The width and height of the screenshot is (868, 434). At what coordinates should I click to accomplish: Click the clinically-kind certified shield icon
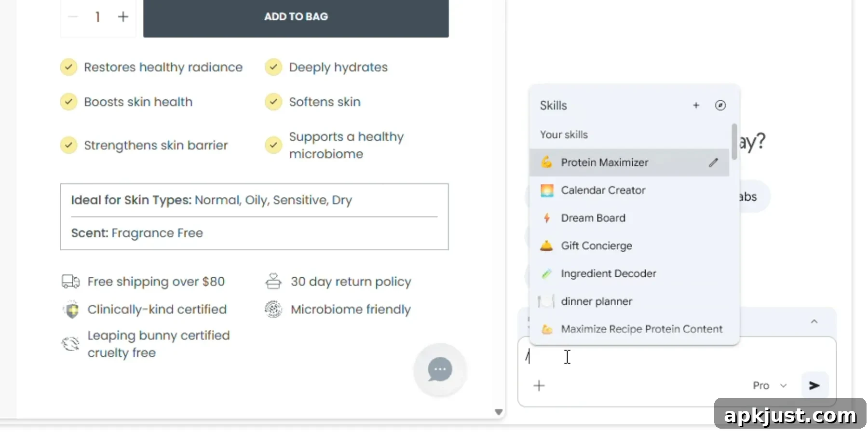(x=72, y=310)
